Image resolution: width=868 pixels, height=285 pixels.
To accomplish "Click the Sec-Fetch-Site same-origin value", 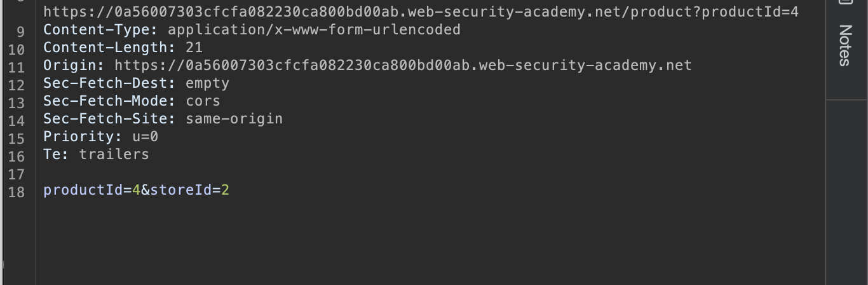I will pyautogui.click(x=234, y=118).
